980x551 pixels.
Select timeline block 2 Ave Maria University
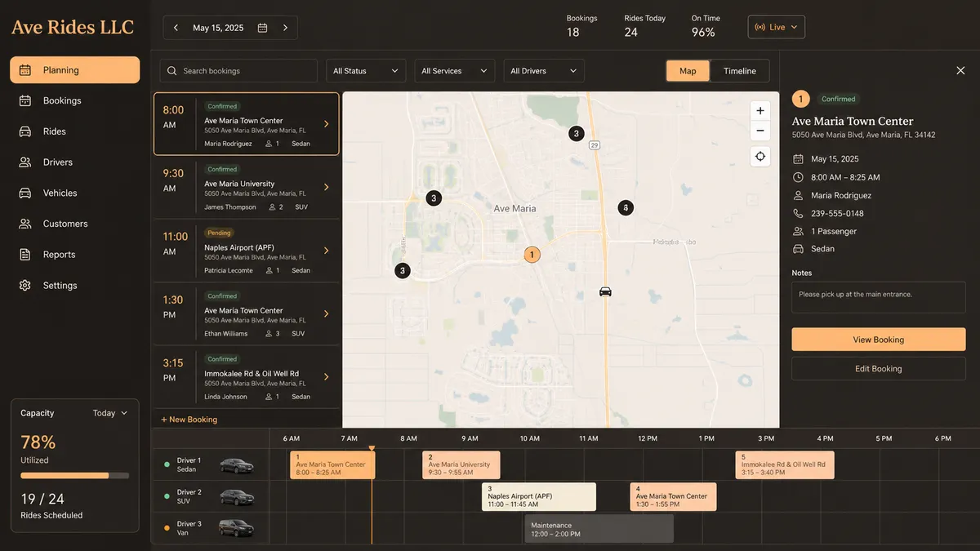pyautogui.click(x=461, y=464)
